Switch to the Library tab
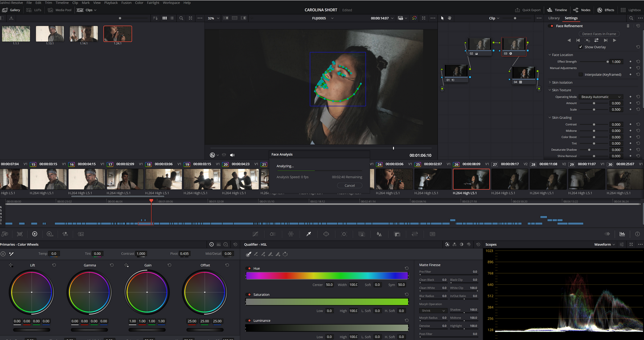This screenshot has height=340, width=644. click(x=554, y=18)
